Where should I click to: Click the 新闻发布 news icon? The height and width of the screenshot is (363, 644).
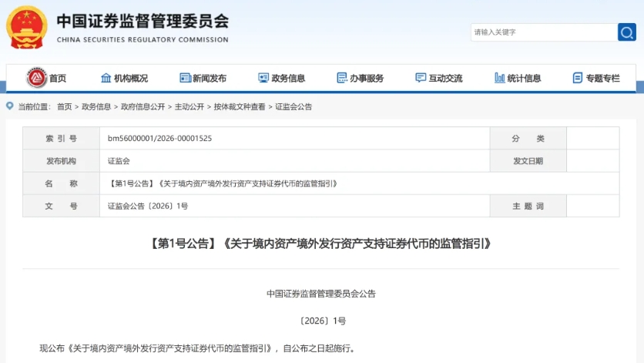pos(185,78)
